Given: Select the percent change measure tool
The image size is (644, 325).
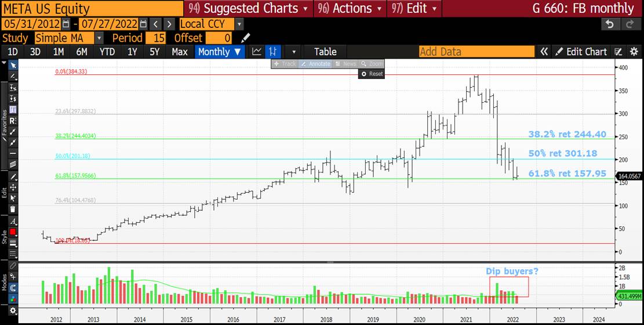Looking at the screenshot, I should tap(13, 88).
